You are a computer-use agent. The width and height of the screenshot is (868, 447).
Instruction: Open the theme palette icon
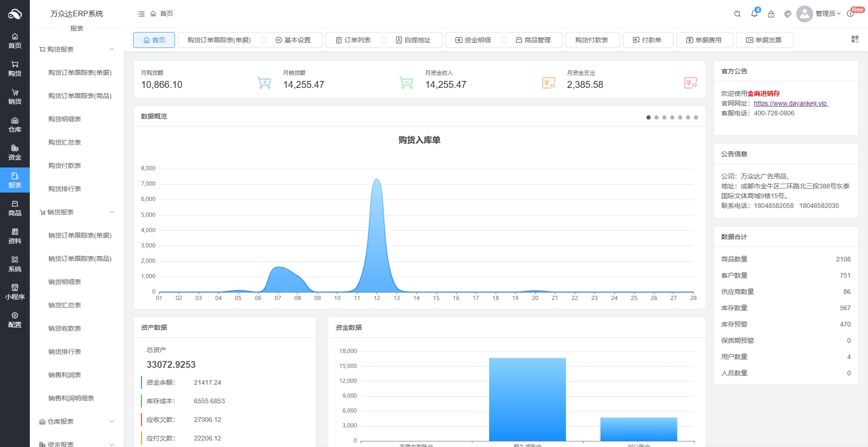coord(788,14)
